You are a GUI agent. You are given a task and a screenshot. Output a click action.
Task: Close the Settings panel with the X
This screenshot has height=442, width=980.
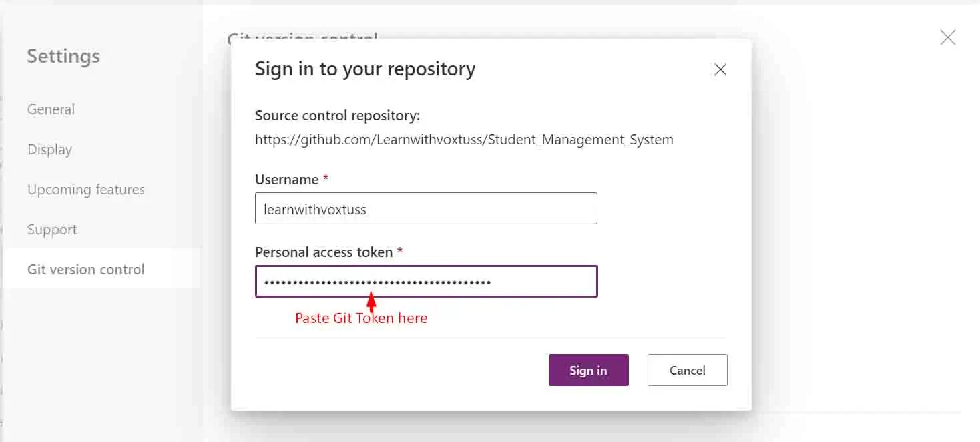coord(947,38)
